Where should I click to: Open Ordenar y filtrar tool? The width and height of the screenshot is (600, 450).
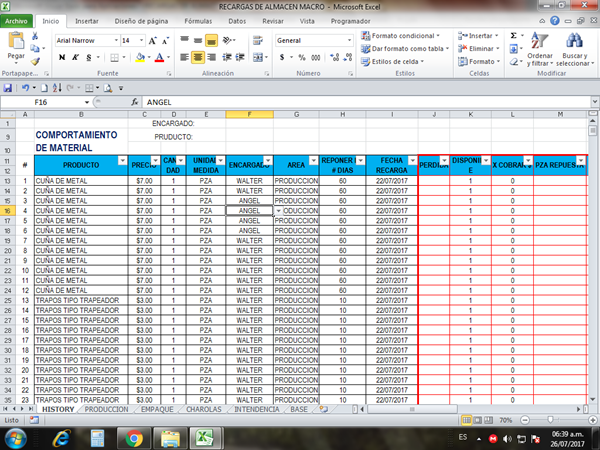click(x=539, y=48)
